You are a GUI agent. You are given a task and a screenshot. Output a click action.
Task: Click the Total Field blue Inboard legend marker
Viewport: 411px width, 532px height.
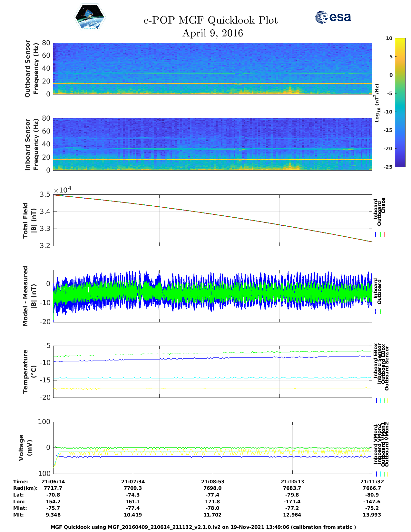[x=376, y=234]
